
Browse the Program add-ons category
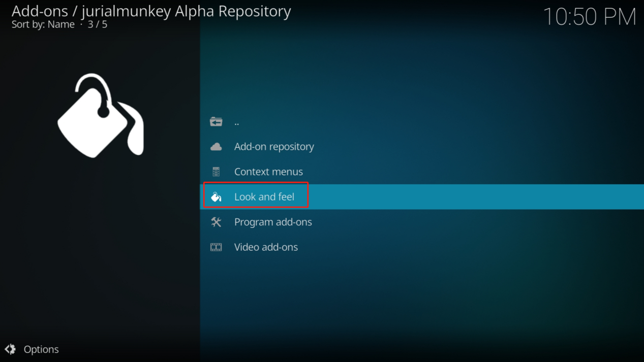coord(273,222)
